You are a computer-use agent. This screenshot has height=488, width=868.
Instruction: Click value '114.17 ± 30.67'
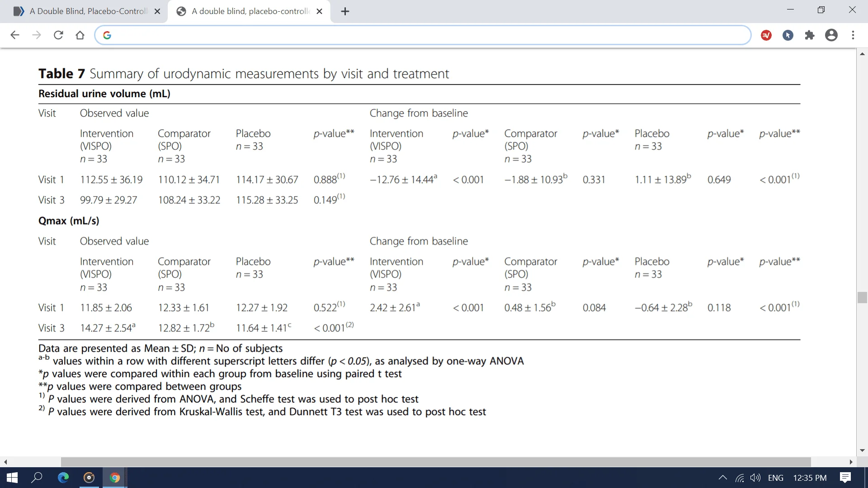click(x=267, y=179)
